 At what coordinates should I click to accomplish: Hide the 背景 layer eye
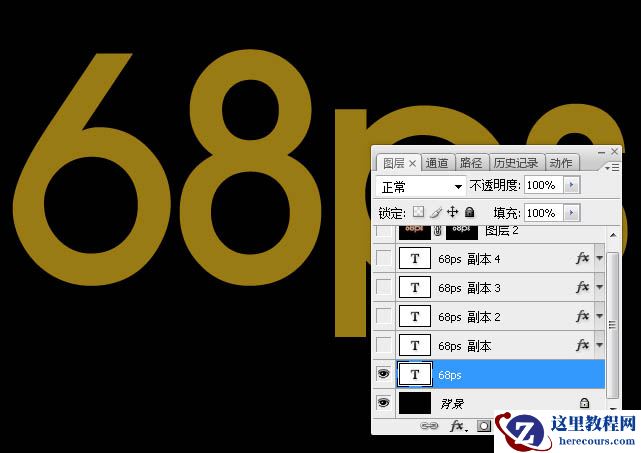coord(383,403)
